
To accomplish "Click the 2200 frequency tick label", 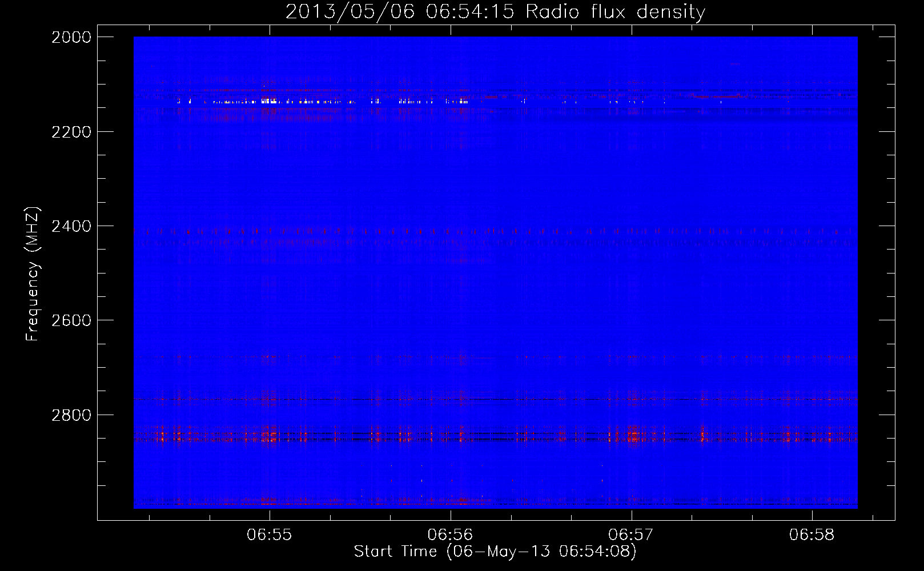I will pos(71,132).
